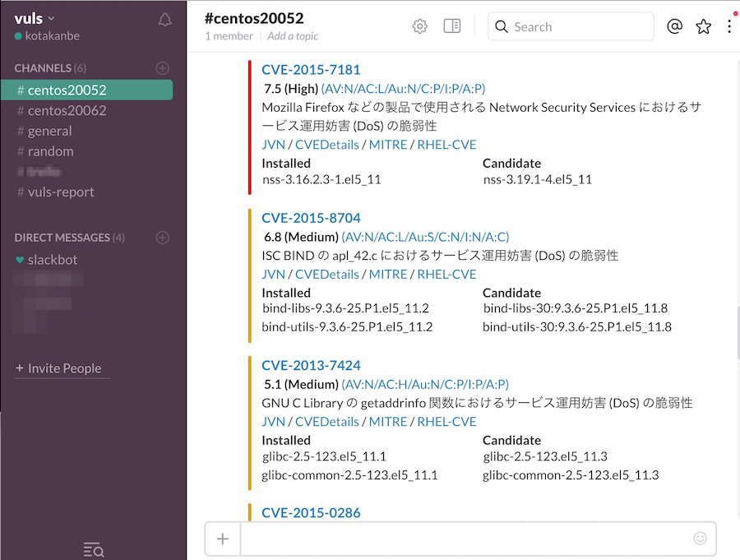Open the CVE-2015-7181 link
Image resolution: width=740 pixels, height=560 pixels.
[x=311, y=70]
